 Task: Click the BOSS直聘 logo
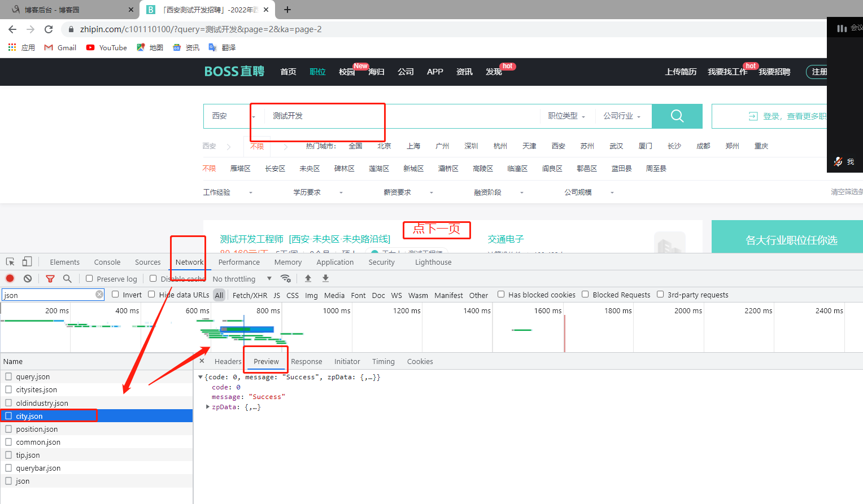[234, 72]
